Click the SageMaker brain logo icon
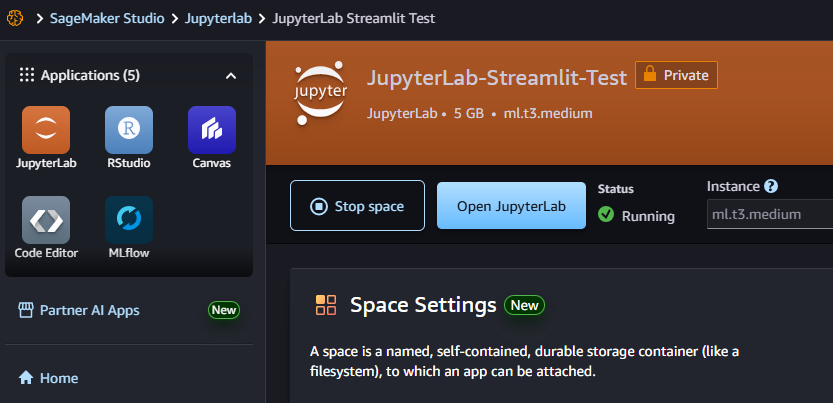Image resolution: width=833 pixels, height=403 pixels. click(15, 19)
